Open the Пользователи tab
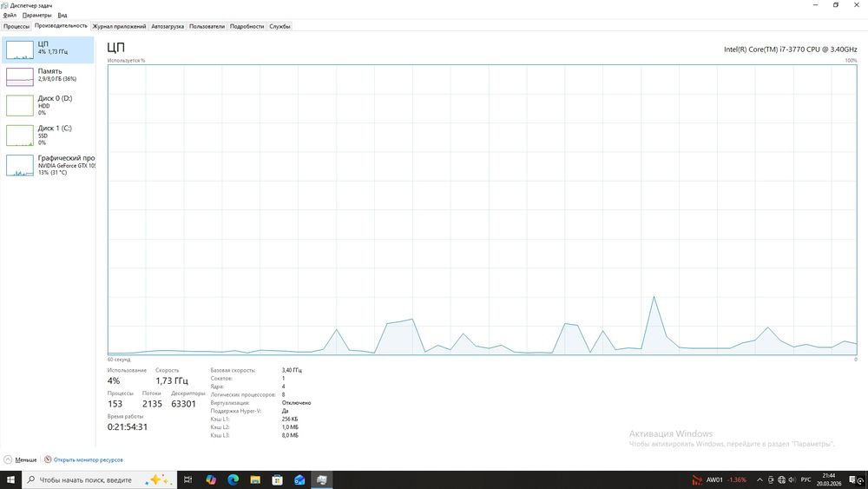The width and height of the screenshot is (868, 489). click(207, 26)
